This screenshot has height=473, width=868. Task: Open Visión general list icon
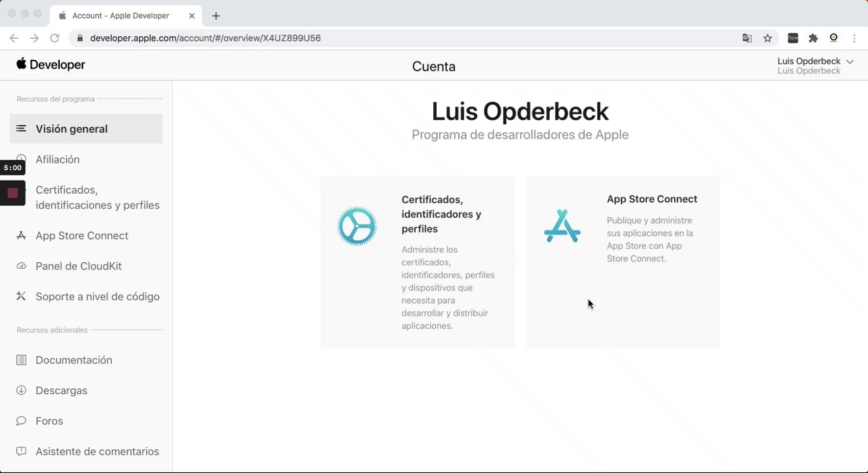[21, 129]
